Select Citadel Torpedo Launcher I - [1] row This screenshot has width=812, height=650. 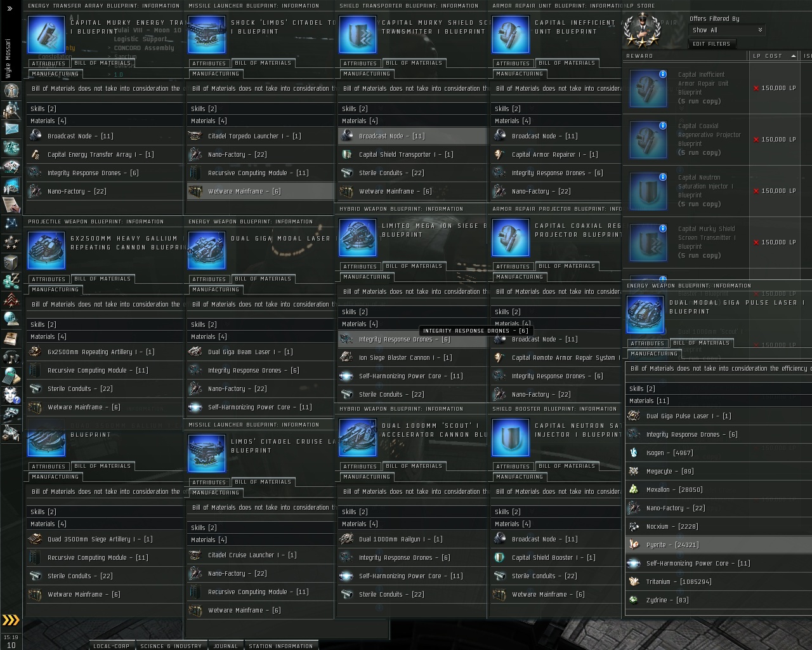point(260,136)
